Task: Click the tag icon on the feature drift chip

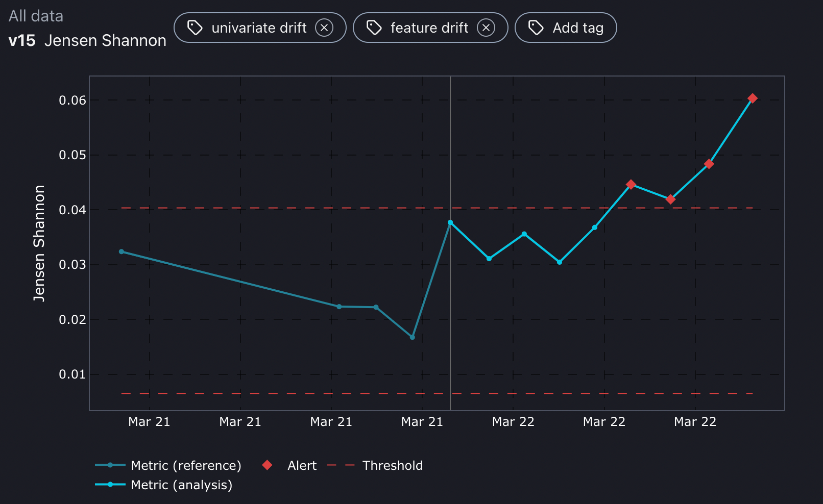Action: point(374,28)
